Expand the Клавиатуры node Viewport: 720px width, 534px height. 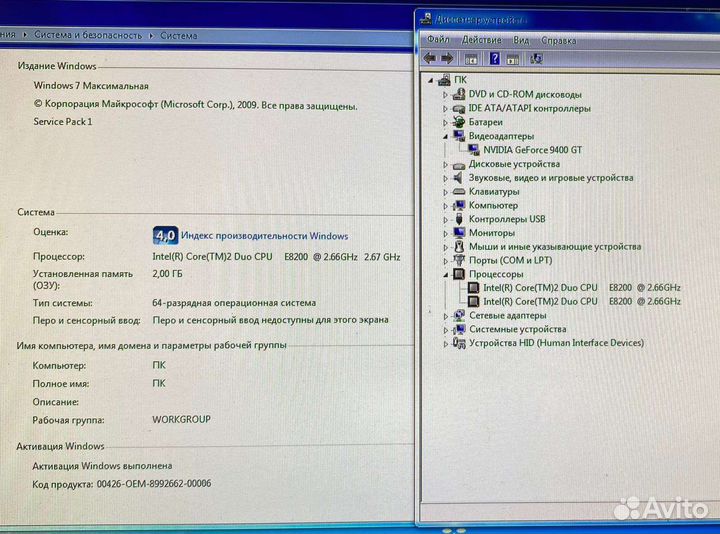(445, 192)
